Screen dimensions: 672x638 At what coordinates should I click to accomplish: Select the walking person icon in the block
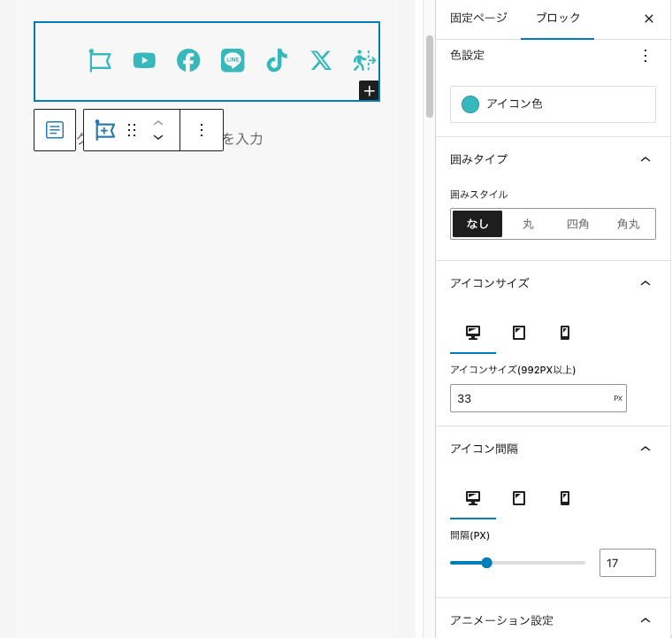364,60
